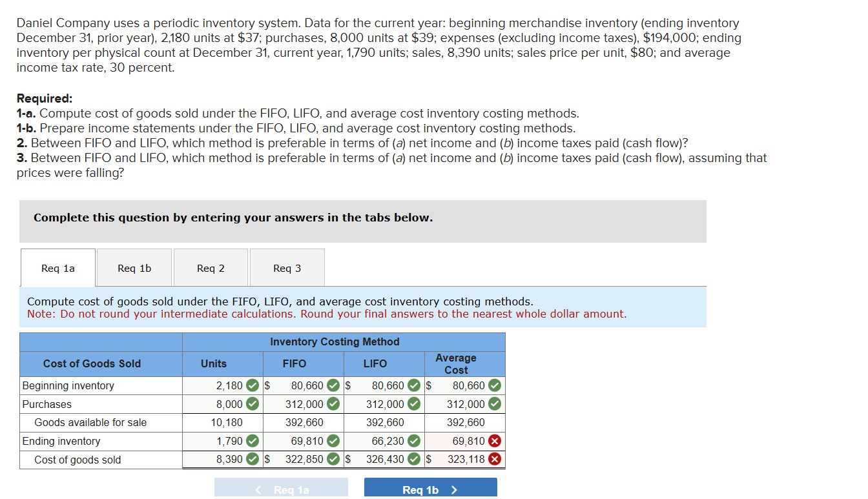Viewport: 868px width, 499px height.
Task: Select the Ending inventory row label in table
Action: point(61,442)
